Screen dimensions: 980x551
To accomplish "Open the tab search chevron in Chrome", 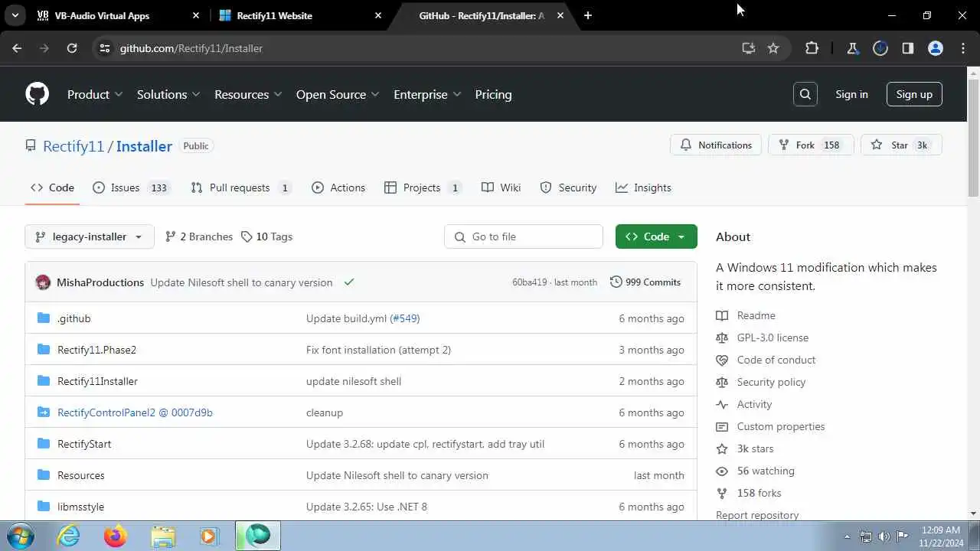I will pos(15,15).
